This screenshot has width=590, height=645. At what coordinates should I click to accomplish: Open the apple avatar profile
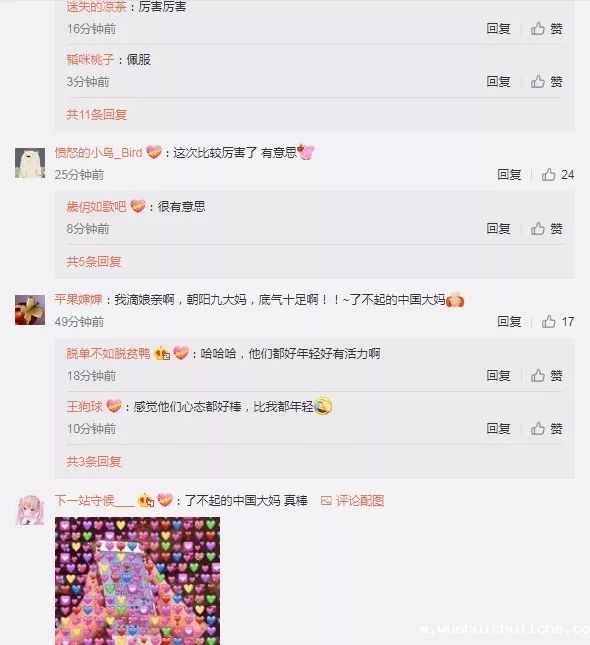30,310
